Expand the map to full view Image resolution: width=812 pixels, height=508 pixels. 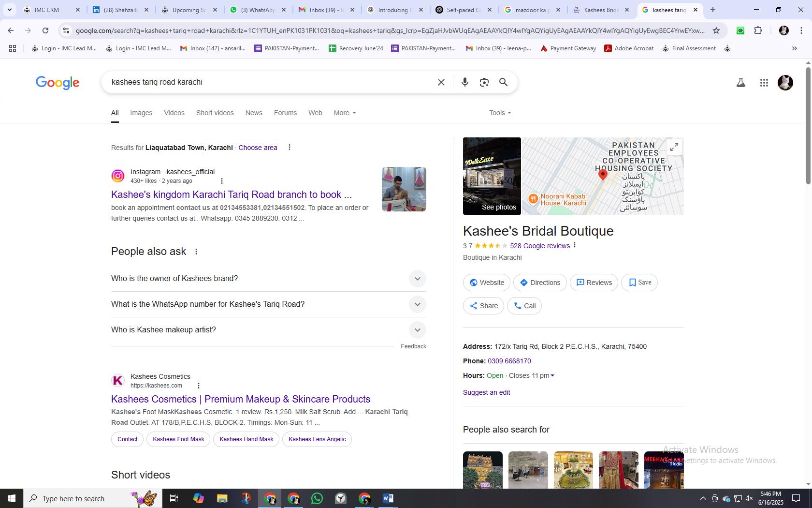674,147
